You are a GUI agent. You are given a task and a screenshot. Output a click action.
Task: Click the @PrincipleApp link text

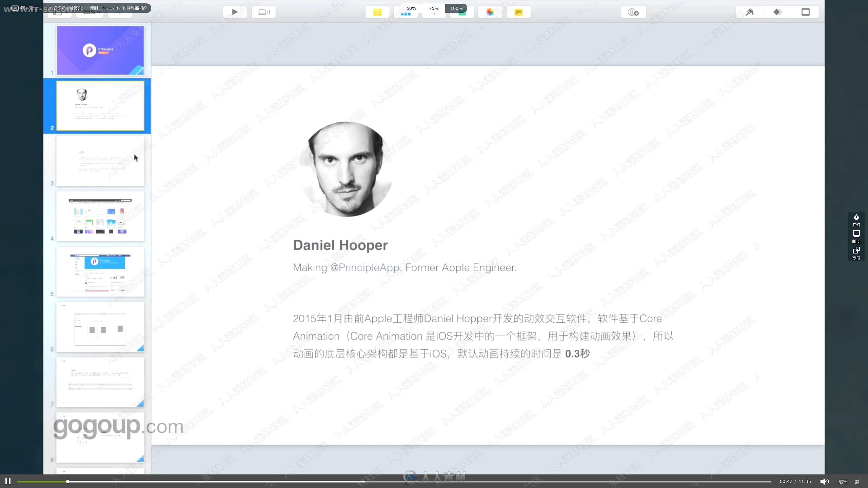[365, 268]
